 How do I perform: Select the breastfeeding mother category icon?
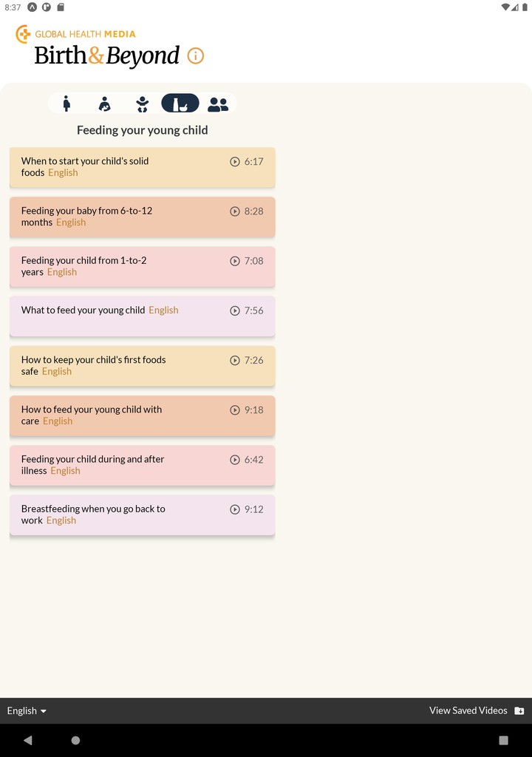point(105,103)
